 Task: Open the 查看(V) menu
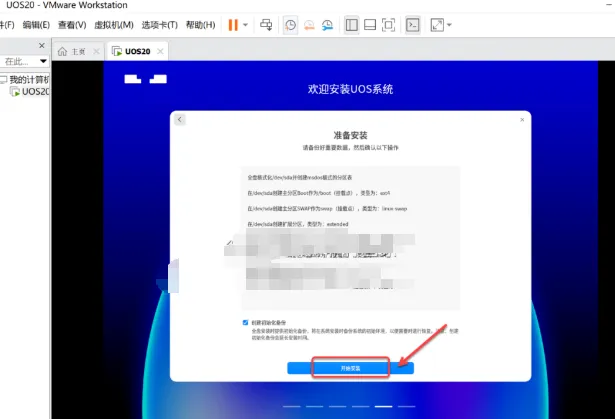pyautogui.click(x=72, y=25)
